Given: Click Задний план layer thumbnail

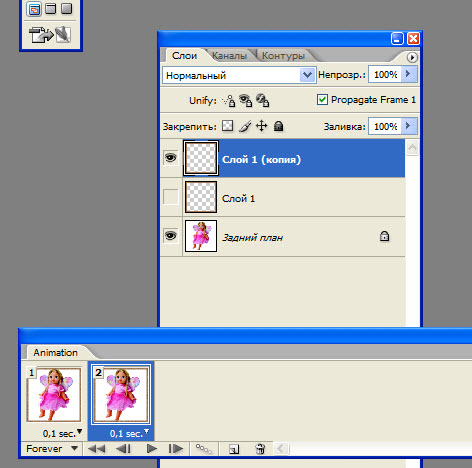Looking at the screenshot, I should tap(201, 236).
